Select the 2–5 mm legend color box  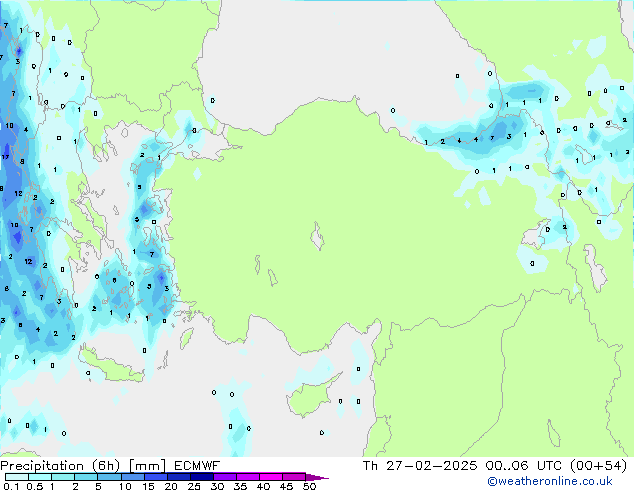coord(86,477)
